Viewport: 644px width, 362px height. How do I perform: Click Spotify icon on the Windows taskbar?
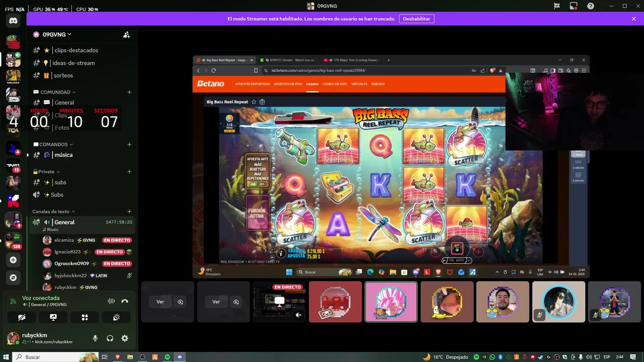click(x=167, y=357)
